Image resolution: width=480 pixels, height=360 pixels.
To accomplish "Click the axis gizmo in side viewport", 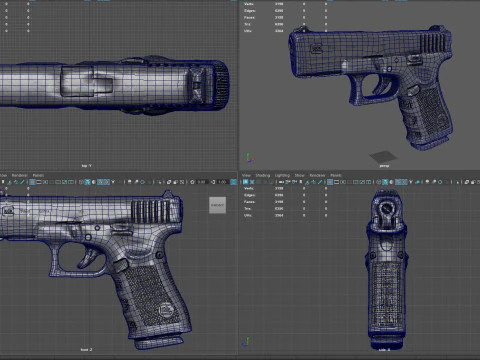I will click(246, 342).
